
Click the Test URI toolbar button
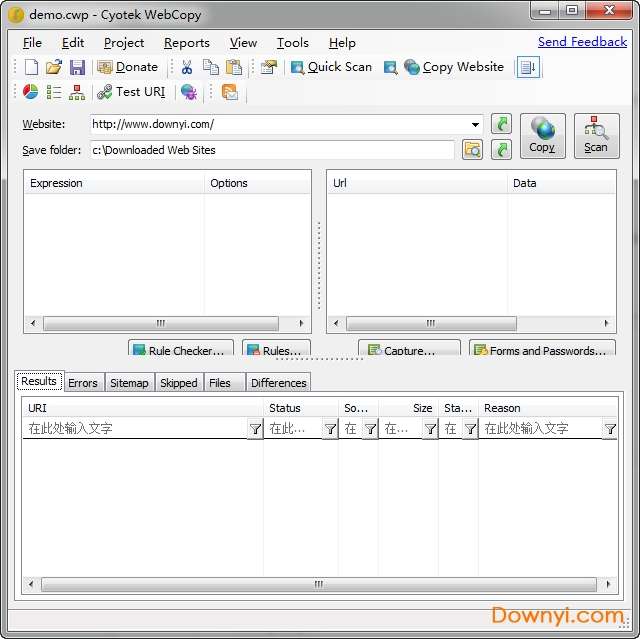(131, 92)
